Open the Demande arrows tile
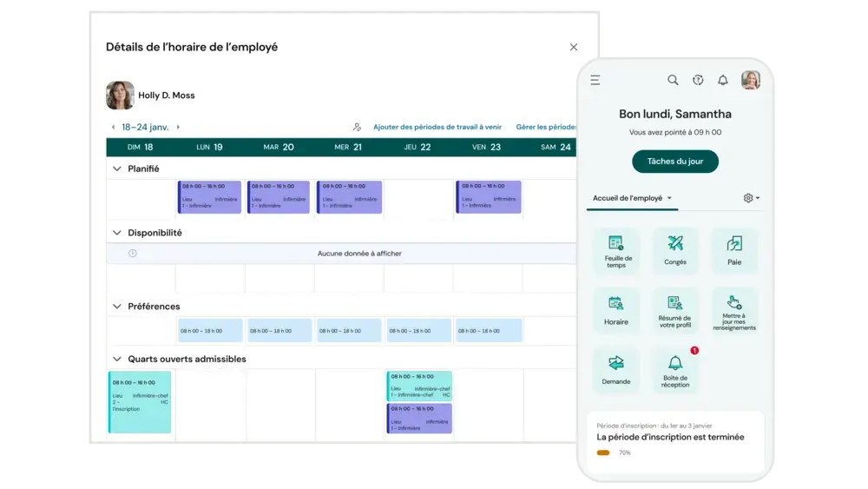The image size is (868, 489). click(x=616, y=371)
